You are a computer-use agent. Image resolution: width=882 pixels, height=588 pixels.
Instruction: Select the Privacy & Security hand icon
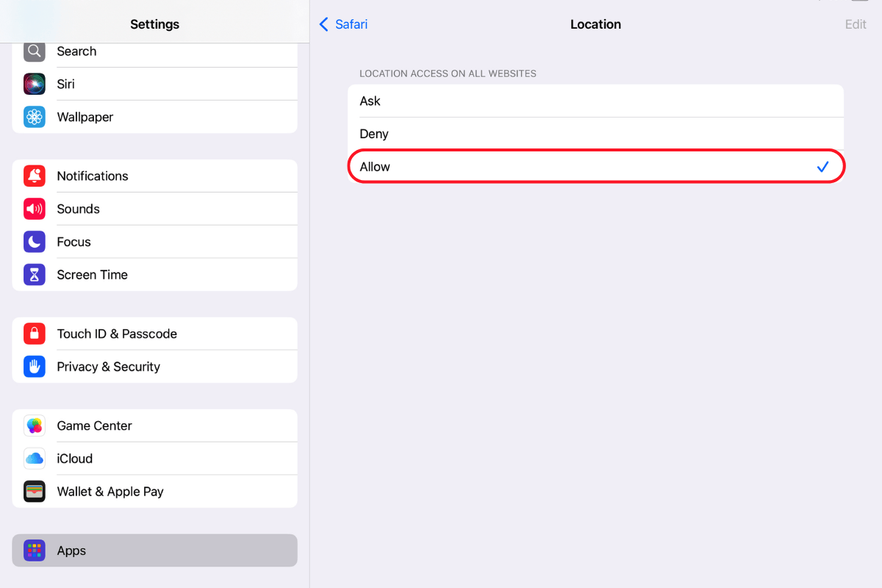(x=34, y=366)
